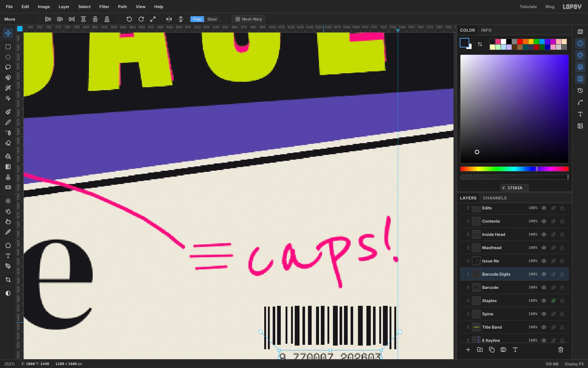Click the hex color input field
Screen dimensions: 588x368
[x=514, y=188]
